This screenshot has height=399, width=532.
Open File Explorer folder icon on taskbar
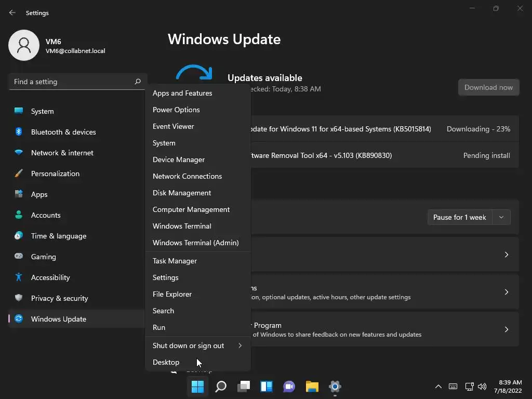pyautogui.click(x=312, y=387)
